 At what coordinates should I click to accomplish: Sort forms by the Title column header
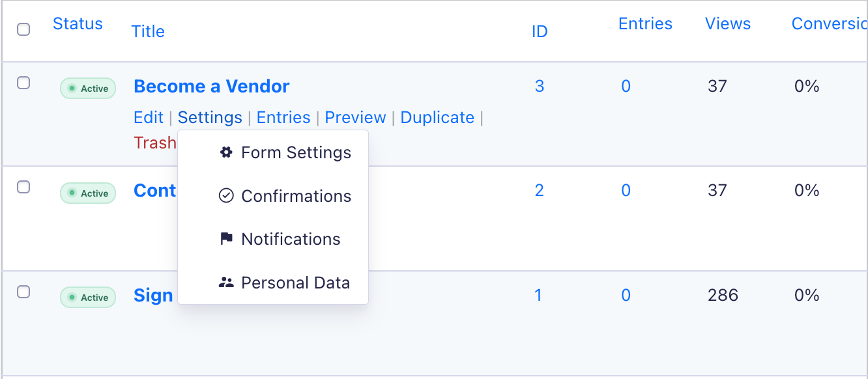click(x=148, y=31)
